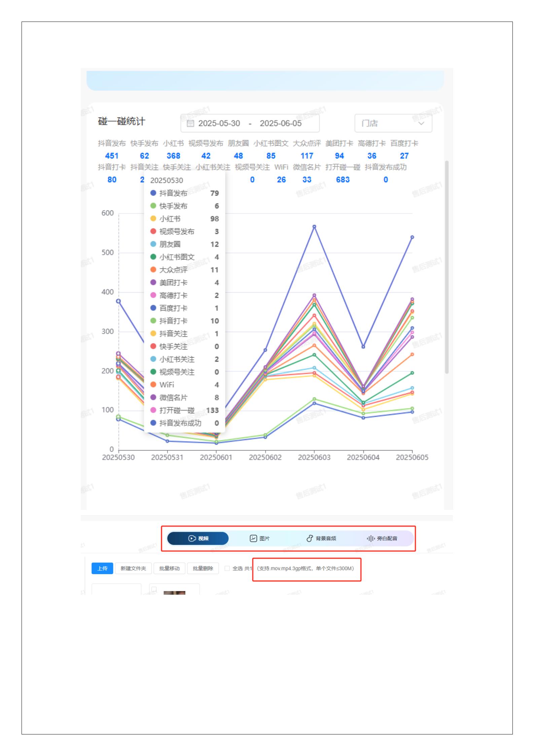This screenshot has width=534, height=756.
Task: Switch to the 图片 tab
Action: (259, 538)
